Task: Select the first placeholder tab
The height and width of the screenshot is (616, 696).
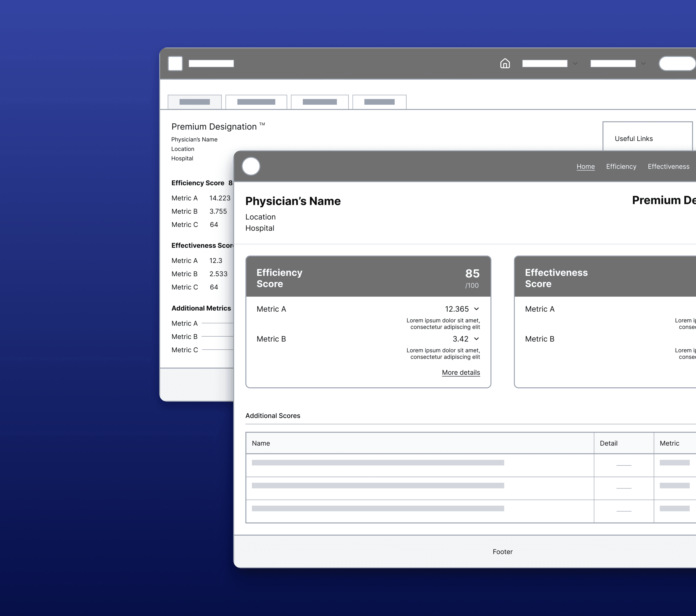Action: [194, 102]
